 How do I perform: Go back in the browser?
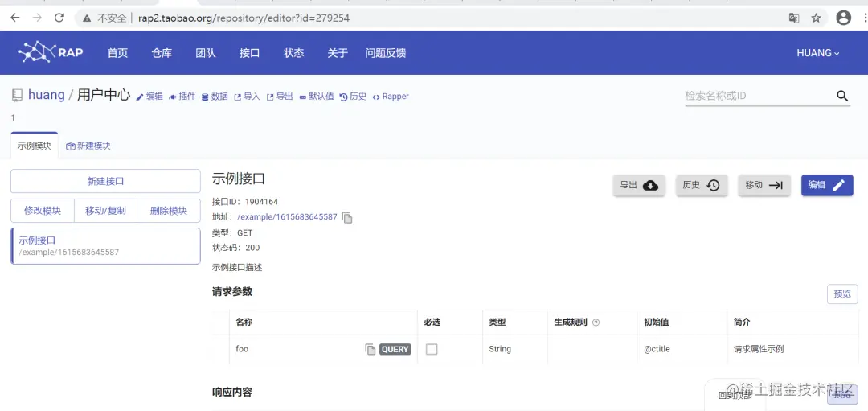pyautogui.click(x=15, y=18)
